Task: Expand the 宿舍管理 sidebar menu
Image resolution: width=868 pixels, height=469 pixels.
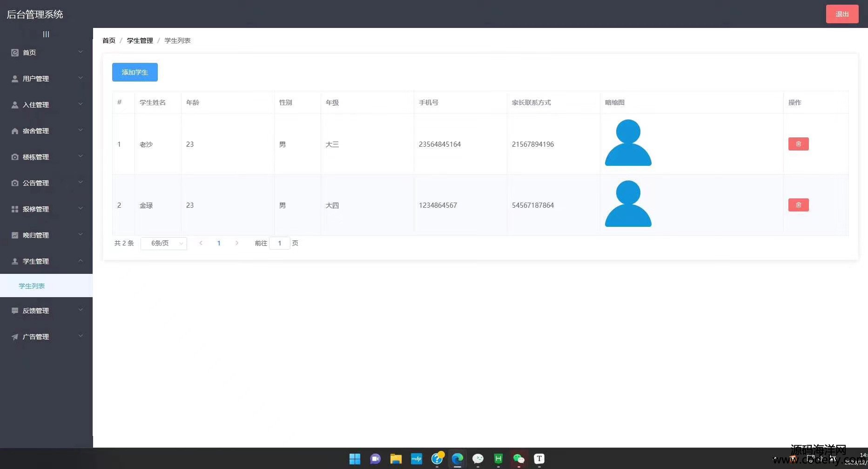Action: click(46, 131)
